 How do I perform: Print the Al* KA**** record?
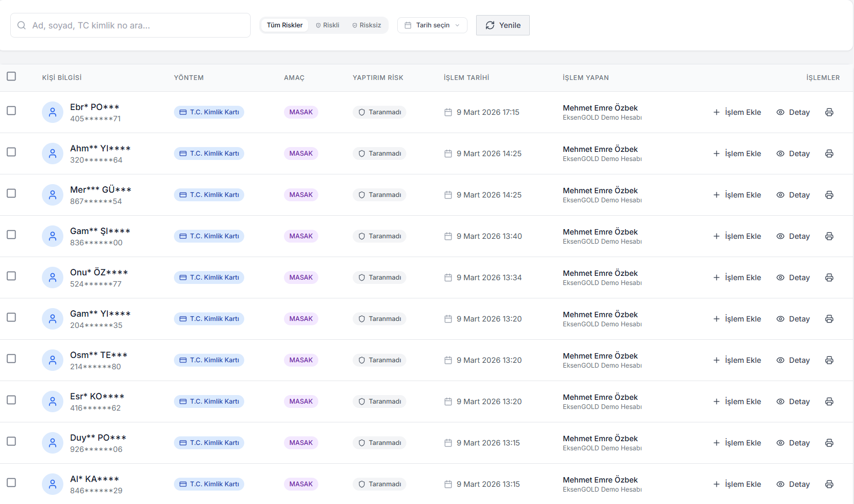coord(829,484)
